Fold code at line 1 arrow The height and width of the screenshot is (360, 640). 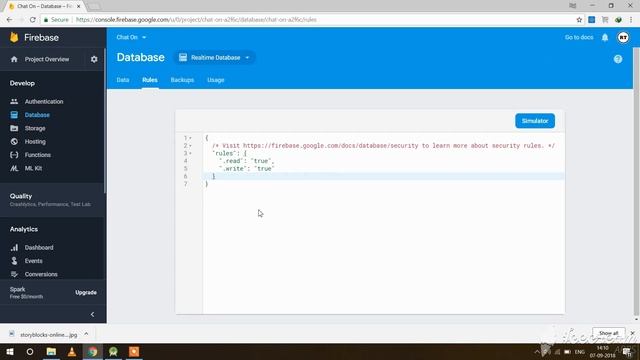(x=190, y=138)
